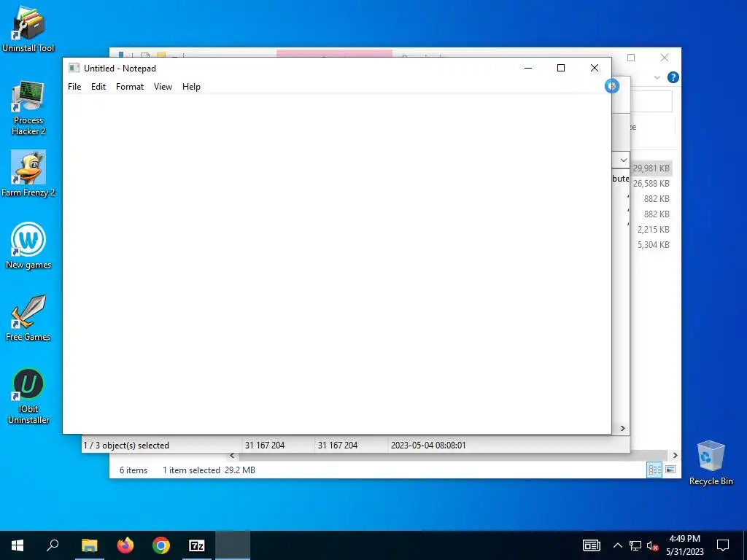Open the dropdown arrow behind Notepad

(623, 160)
